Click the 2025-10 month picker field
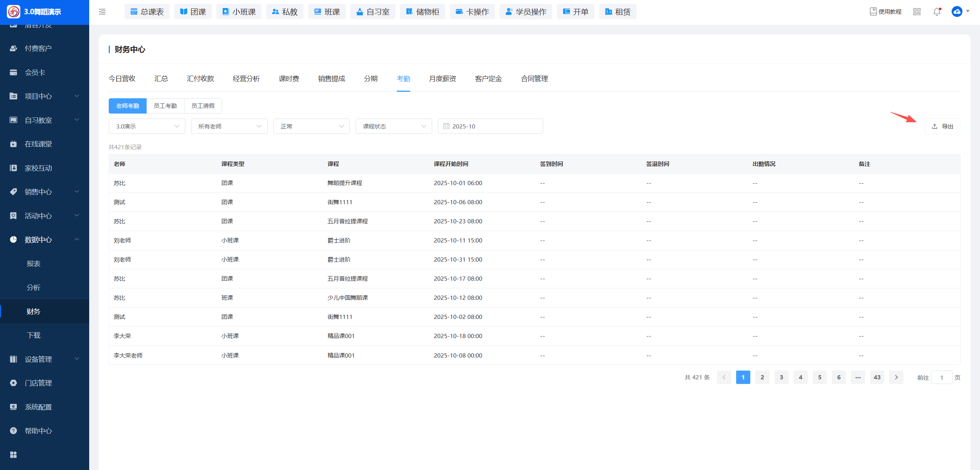The height and width of the screenshot is (470, 980). pyautogui.click(x=490, y=126)
